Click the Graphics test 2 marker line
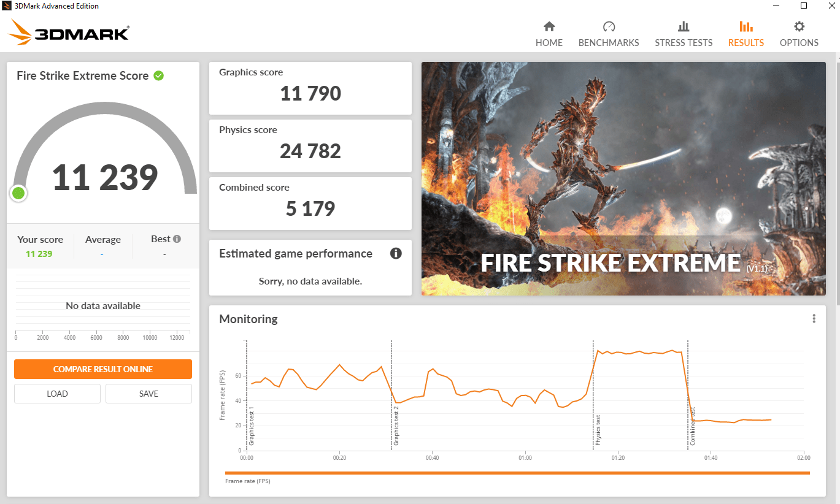Image resolution: width=840 pixels, height=504 pixels. (391, 395)
